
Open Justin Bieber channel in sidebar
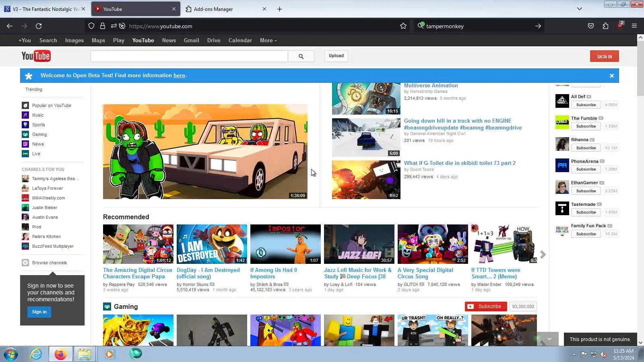tap(45, 208)
